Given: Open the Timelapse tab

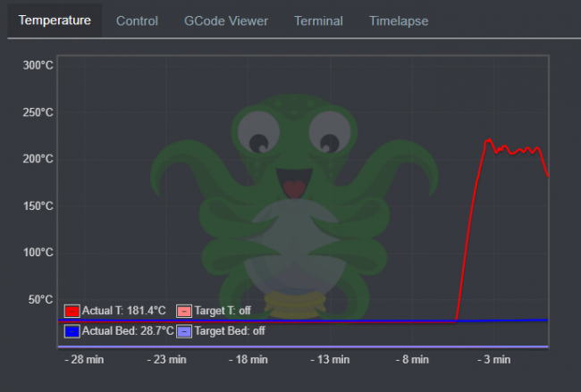Looking at the screenshot, I should coord(399,21).
